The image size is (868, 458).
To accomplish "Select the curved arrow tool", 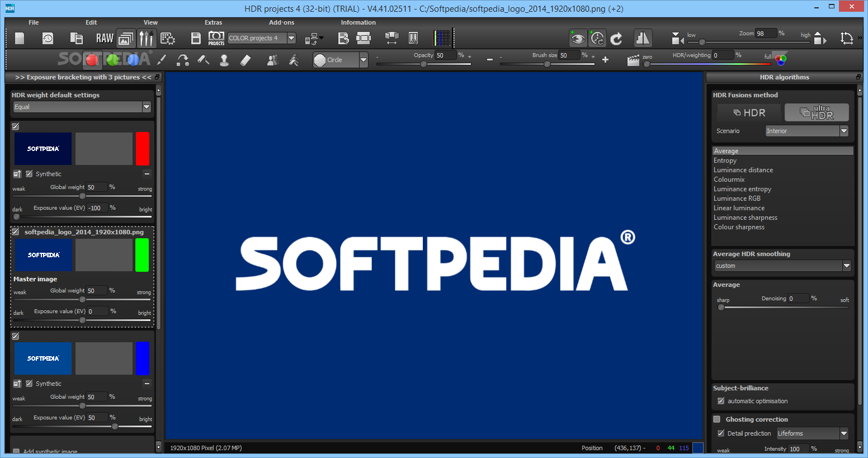I will point(182,60).
